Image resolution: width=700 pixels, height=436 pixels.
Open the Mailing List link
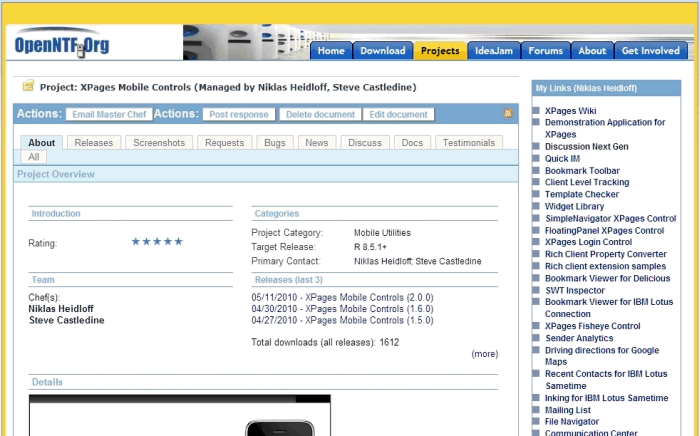567,410
